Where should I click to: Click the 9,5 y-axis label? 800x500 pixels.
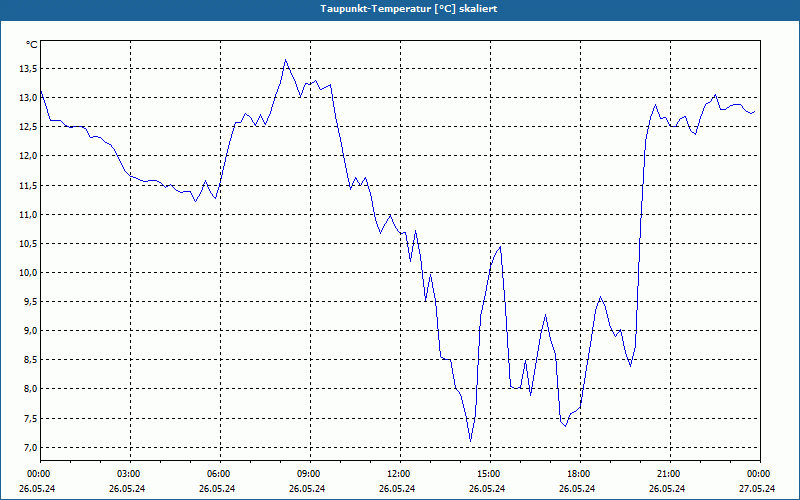pos(30,302)
